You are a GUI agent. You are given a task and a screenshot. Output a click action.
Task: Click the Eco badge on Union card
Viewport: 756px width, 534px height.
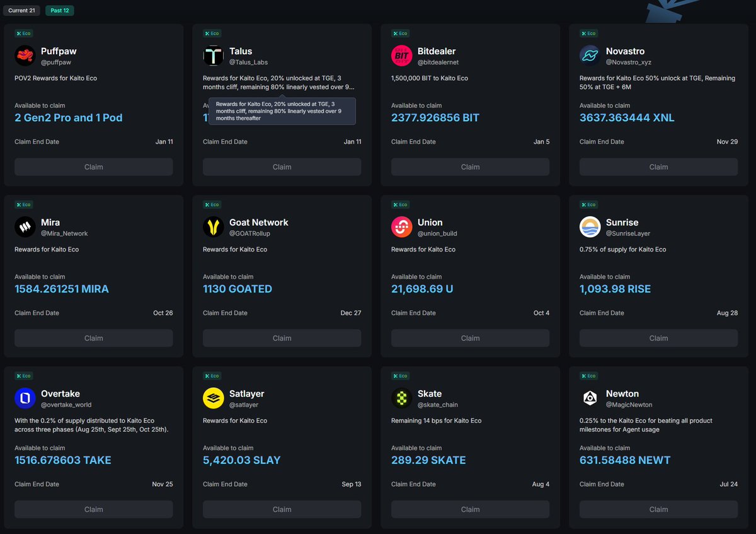pos(400,204)
